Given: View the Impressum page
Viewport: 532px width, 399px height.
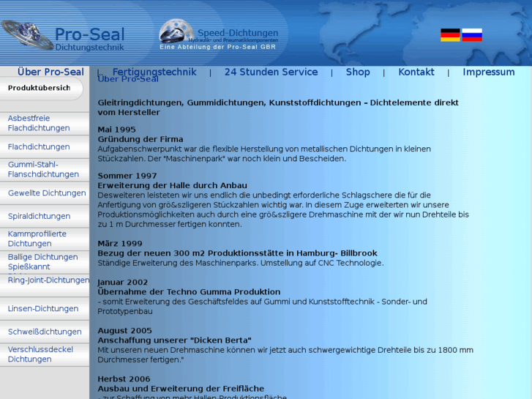Looking at the screenshot, I should pos(489,72).
